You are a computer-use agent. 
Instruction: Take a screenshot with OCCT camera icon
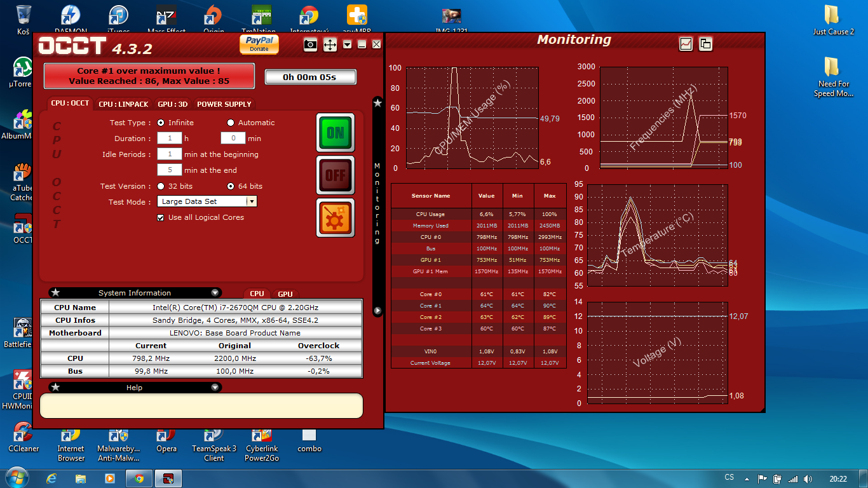click(x=310, y=44)
